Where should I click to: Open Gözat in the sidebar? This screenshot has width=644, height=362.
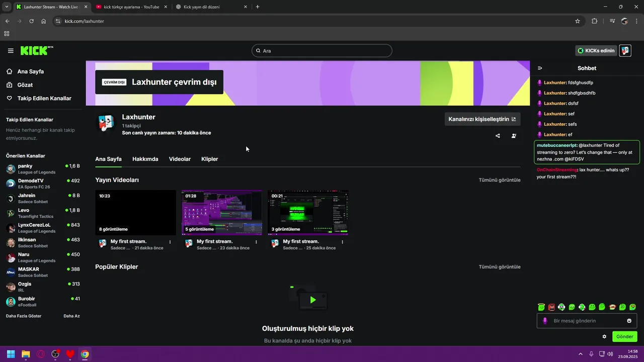[25, 85]
